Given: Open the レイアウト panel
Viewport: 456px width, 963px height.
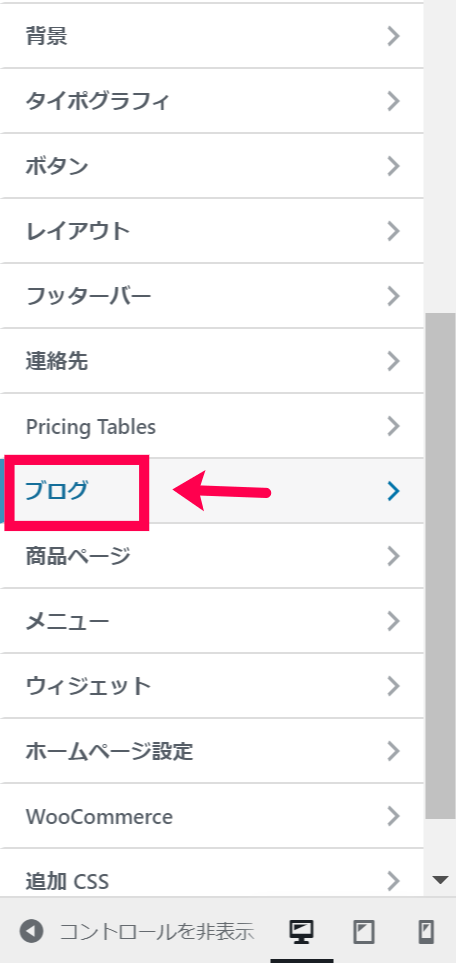Looking at the screenshot, I should click(212, 231).
